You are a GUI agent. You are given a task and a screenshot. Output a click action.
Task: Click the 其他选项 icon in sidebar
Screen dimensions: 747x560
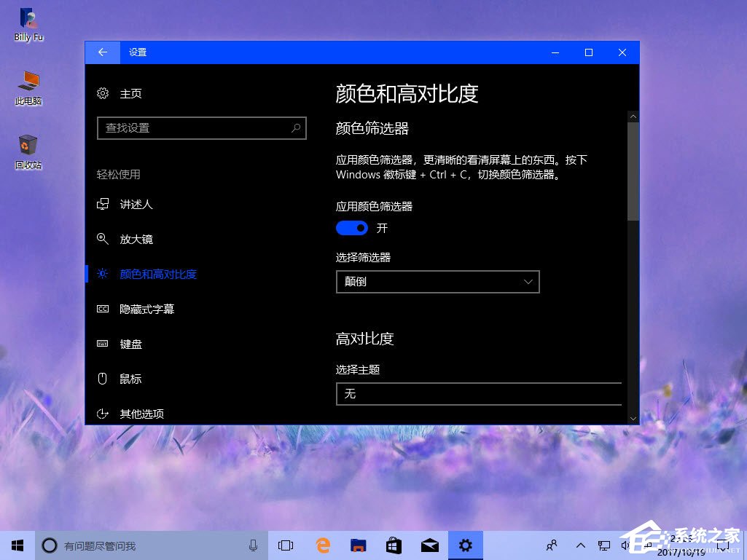[103, 414]
